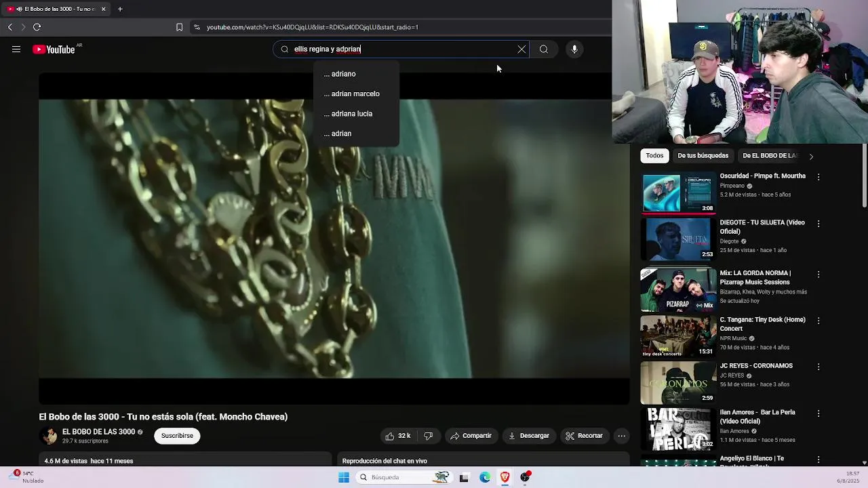868x488 pixels.
Task: Bookmark this page icon in address bar
Action: click(x=179, y=27)
